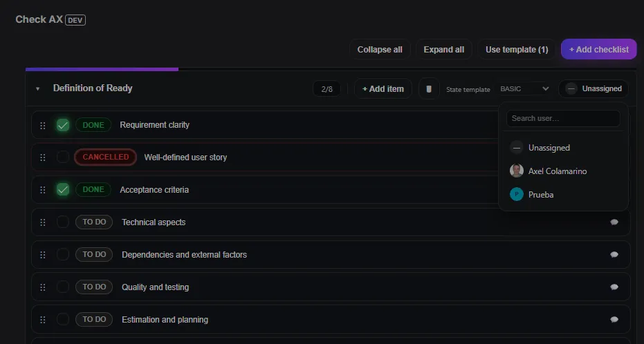
Task: Change the DONE status of Acceptance criteria
Action: (93, 189)
